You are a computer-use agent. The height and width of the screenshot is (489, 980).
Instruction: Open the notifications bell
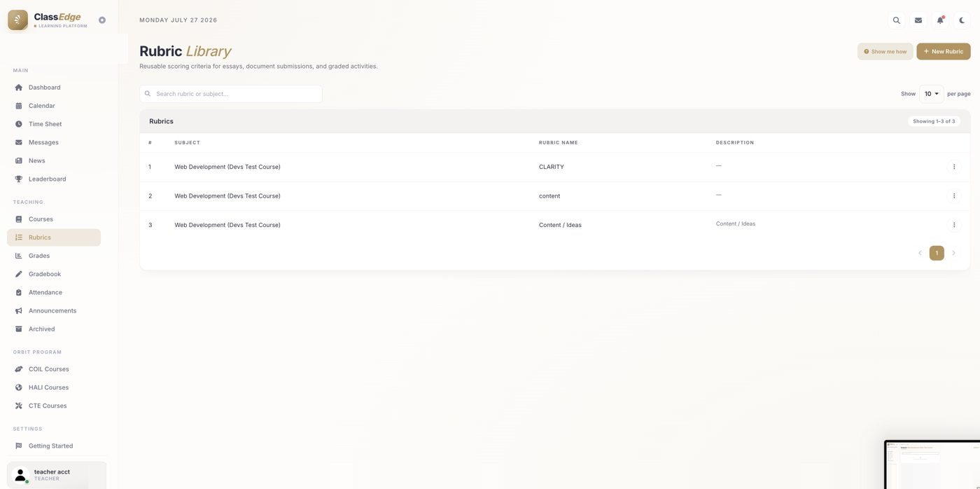click(x=940, y=20)
